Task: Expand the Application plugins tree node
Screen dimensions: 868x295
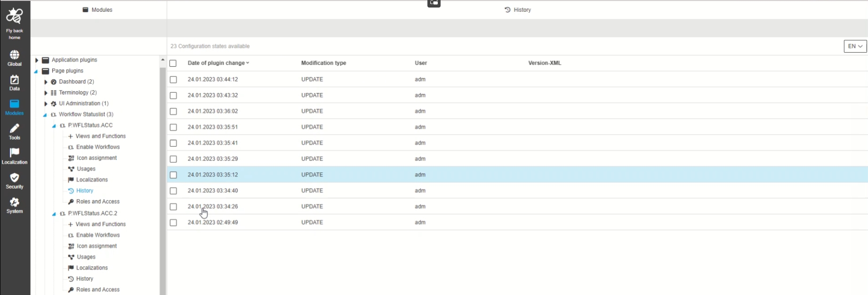Action: (37, 60)
